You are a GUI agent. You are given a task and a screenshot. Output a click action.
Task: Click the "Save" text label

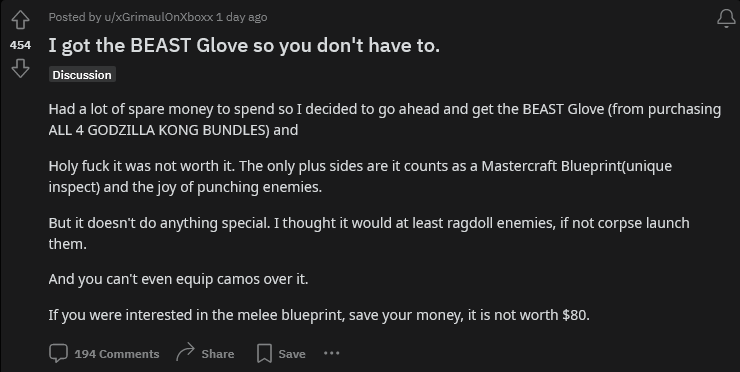click(x=292, y=354)
